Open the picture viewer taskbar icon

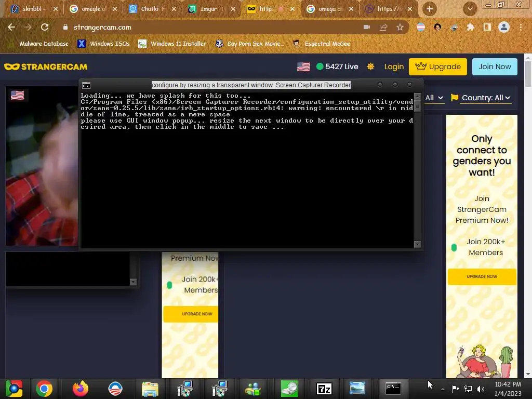[357, 388]
